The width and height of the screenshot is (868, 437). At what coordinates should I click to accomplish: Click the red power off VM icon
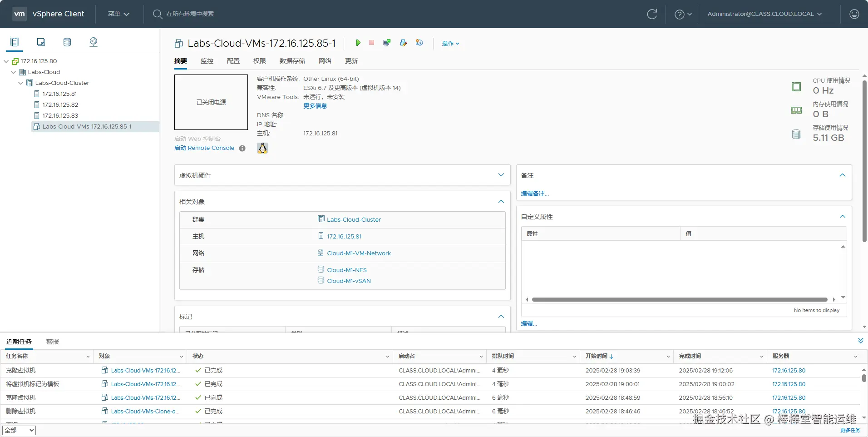tap(371, 43)
